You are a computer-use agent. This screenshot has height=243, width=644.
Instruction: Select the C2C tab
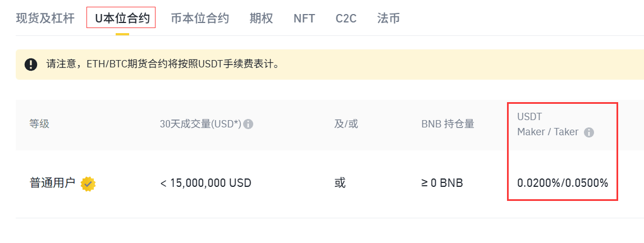tap(346, 18)
